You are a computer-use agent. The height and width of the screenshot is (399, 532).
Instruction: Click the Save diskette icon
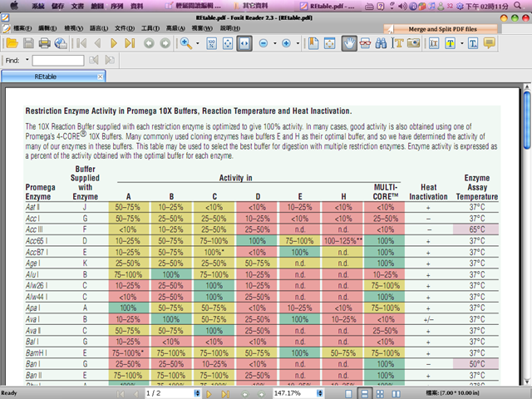click(x=28, y=43)
